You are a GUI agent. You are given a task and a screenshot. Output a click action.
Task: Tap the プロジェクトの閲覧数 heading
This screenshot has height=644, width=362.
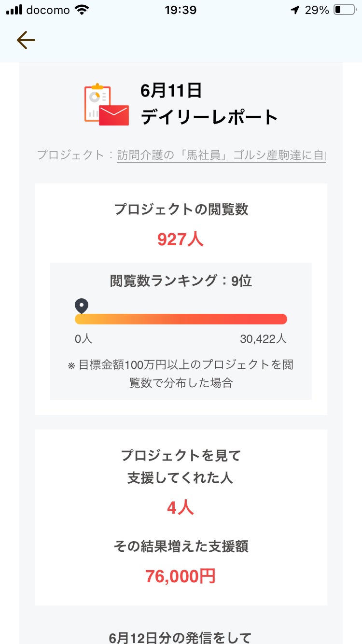[x=181, y=209]
